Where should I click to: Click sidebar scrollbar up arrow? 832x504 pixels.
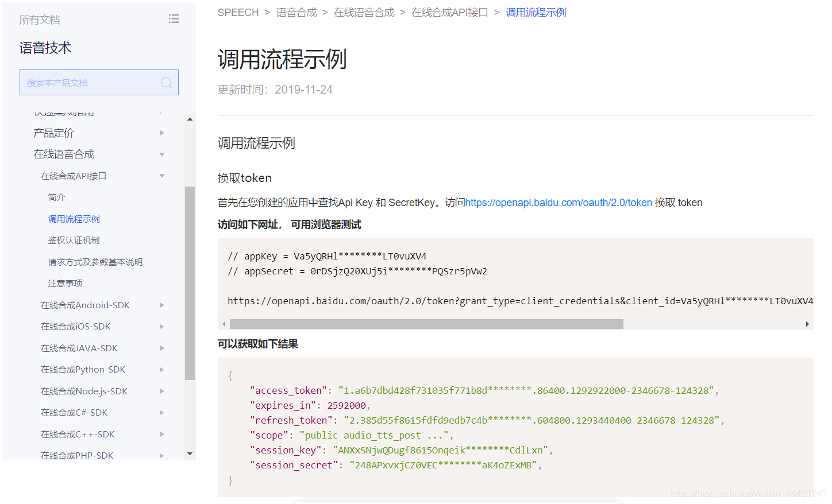[x=190, y=119]
